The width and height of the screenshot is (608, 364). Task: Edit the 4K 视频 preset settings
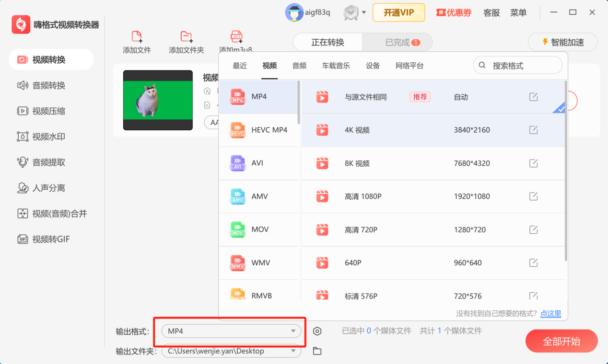[x=534, y=130]
